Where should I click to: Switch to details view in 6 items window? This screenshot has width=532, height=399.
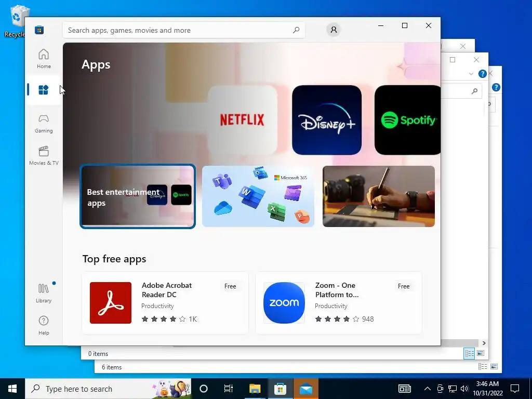point(483,367)
